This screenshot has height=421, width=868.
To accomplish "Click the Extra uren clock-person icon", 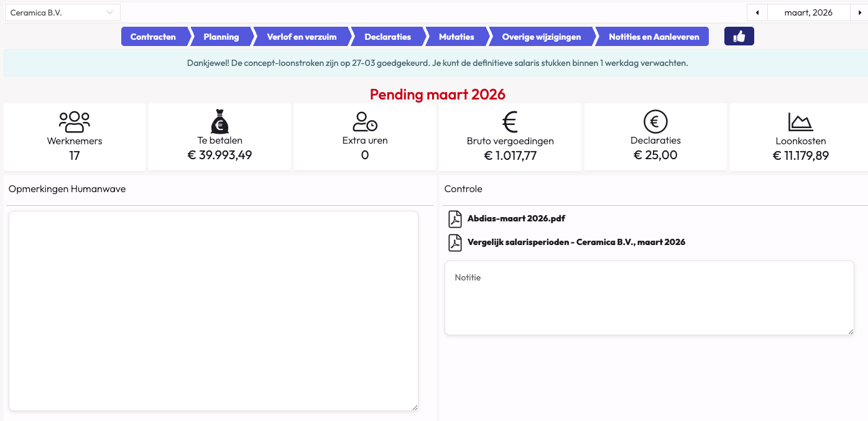I will coord(365,121).
